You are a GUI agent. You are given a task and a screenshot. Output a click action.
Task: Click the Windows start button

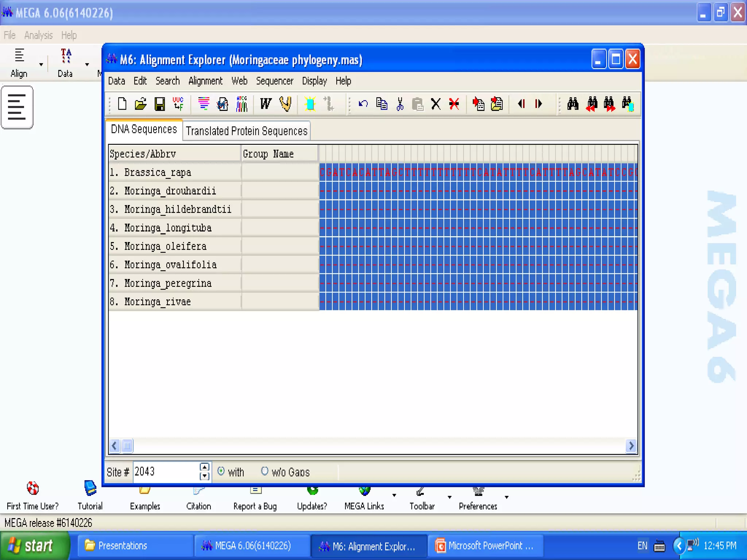pyautogui.click(x=35, y=545)
